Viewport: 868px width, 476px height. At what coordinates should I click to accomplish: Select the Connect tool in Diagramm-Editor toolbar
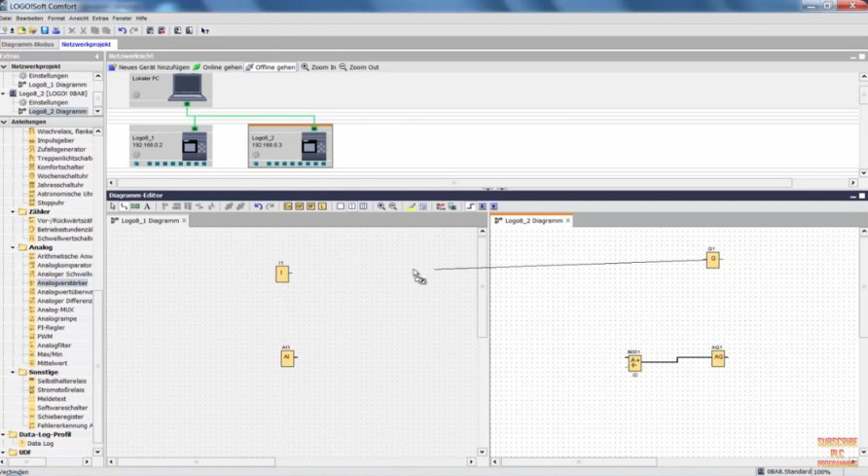124,206
